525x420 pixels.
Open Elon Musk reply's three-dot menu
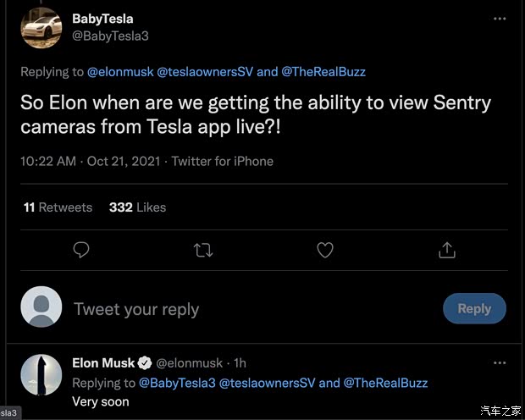click(500, 362)
